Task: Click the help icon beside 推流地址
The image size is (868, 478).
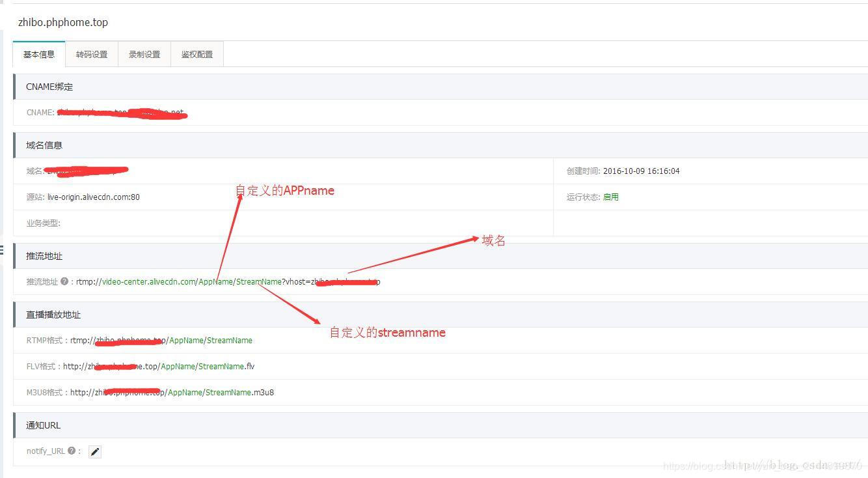Action: tap(64, 282)
